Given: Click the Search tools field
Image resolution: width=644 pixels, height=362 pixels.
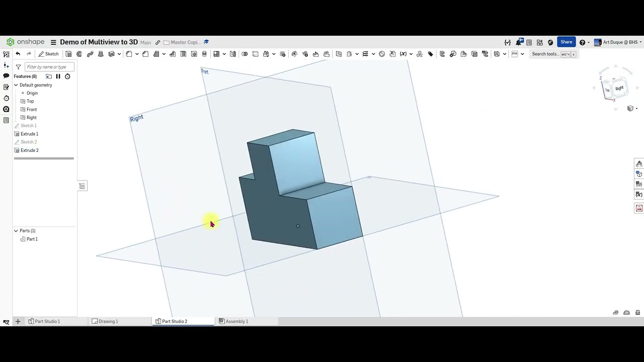Looking at the screenshot, I should [553, 54].
